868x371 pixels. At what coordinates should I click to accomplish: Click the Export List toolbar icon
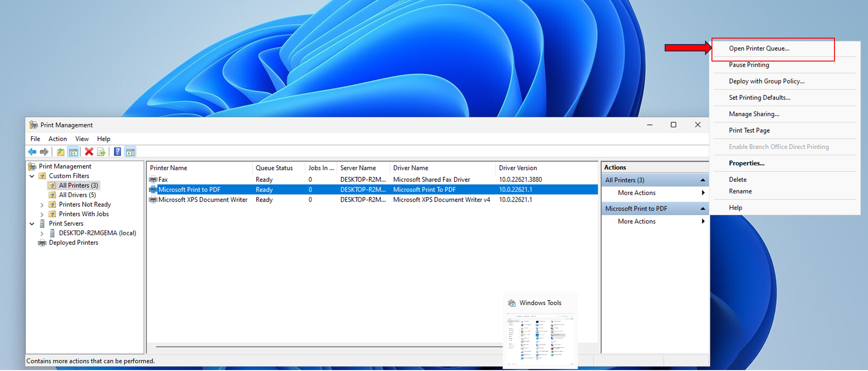coord(101,152)
